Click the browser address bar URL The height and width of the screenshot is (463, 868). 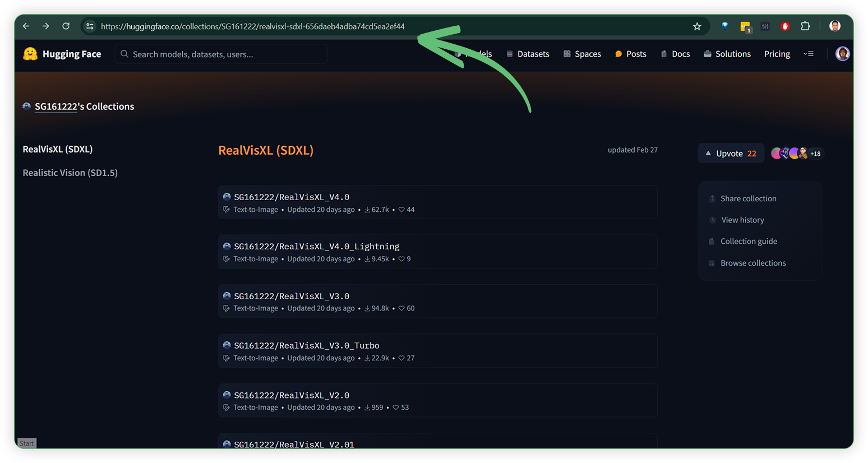pyautogui.click(x=252, y=26)
